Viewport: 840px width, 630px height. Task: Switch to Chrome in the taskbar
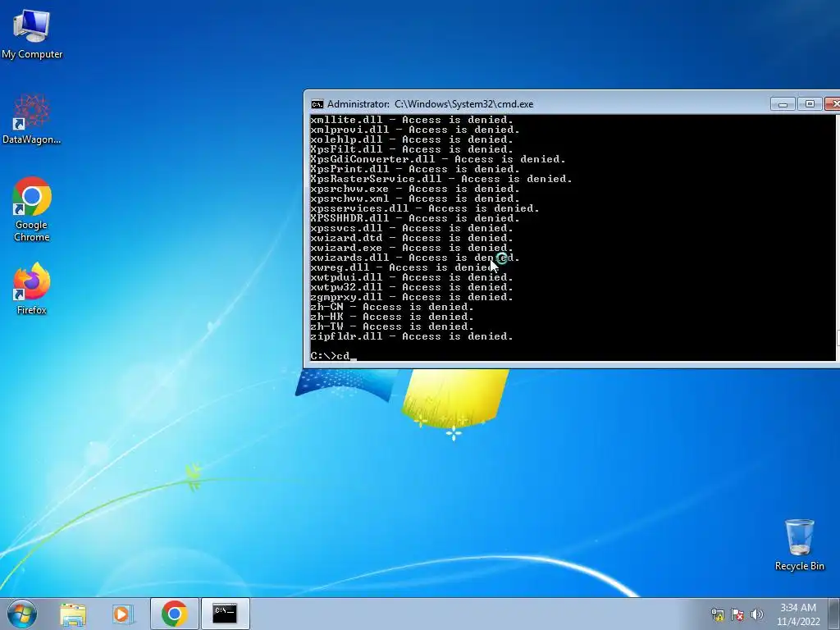(x=174, y=614)
